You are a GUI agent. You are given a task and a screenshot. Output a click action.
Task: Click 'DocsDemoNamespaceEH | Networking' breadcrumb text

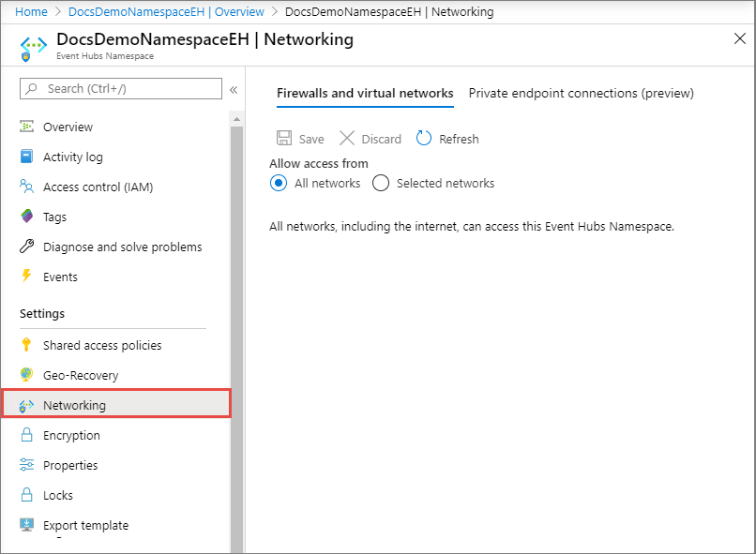[x=389, y=11]
